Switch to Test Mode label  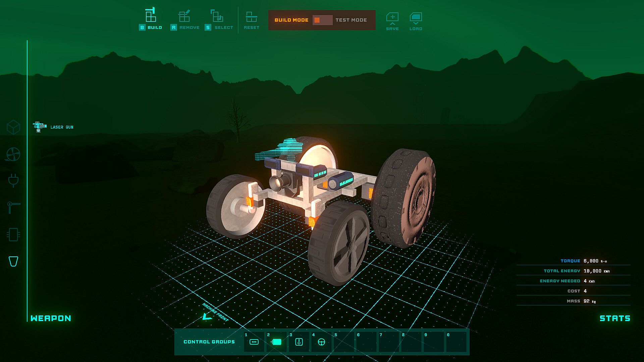351,20
